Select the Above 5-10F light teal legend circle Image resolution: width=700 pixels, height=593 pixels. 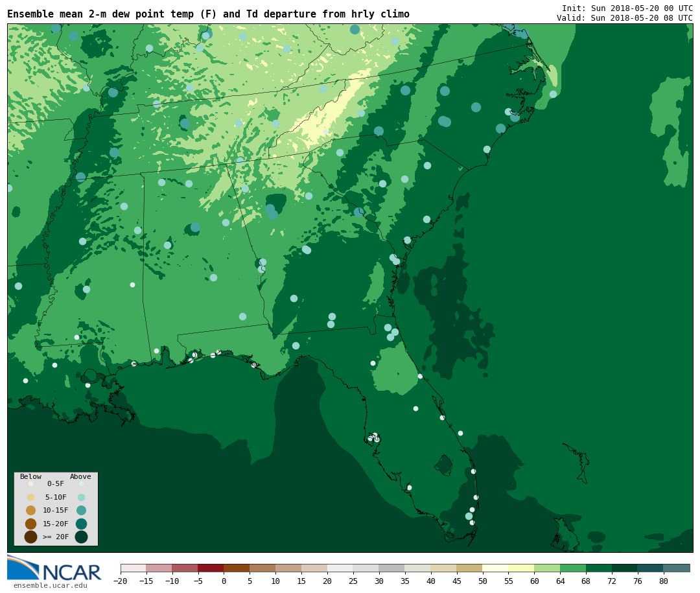(x=81, y=497)
